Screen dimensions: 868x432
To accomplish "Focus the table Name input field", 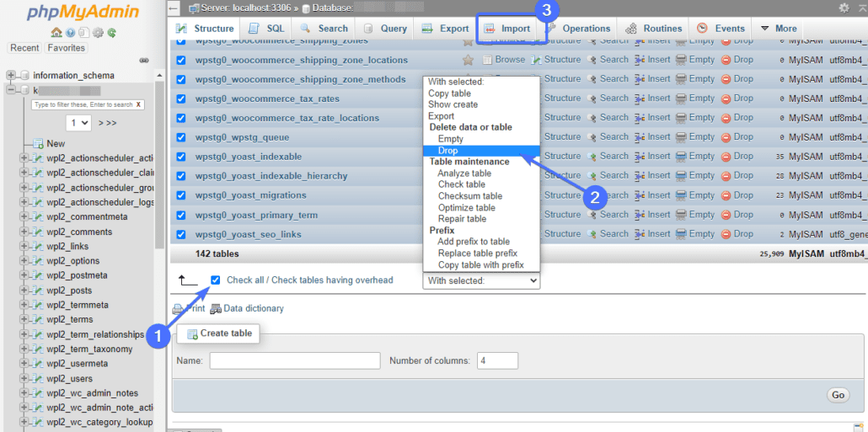I will click(x=295, y=360).
